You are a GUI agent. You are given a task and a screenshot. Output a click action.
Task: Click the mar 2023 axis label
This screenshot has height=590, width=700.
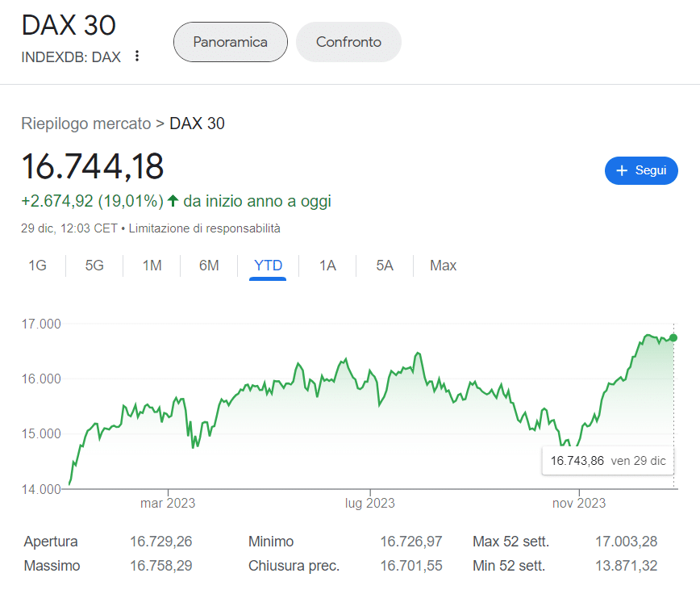(168, 504)
